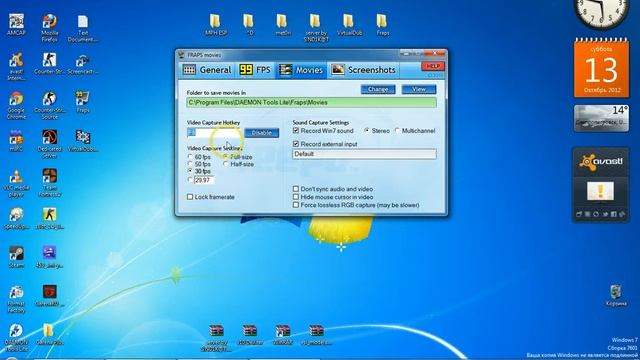Click the Disable hotkey button
The height and width of the screenshot is (360, 640).
[x=262, y=133]
